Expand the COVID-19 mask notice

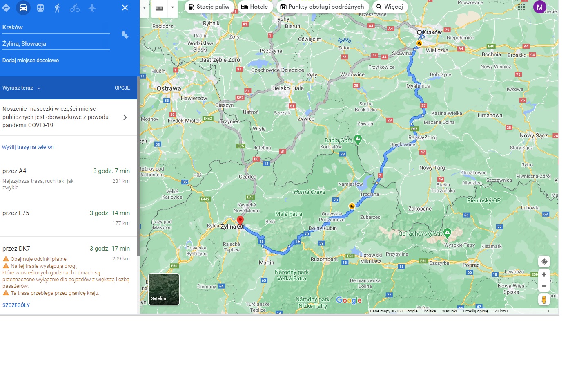coord(125,117)
